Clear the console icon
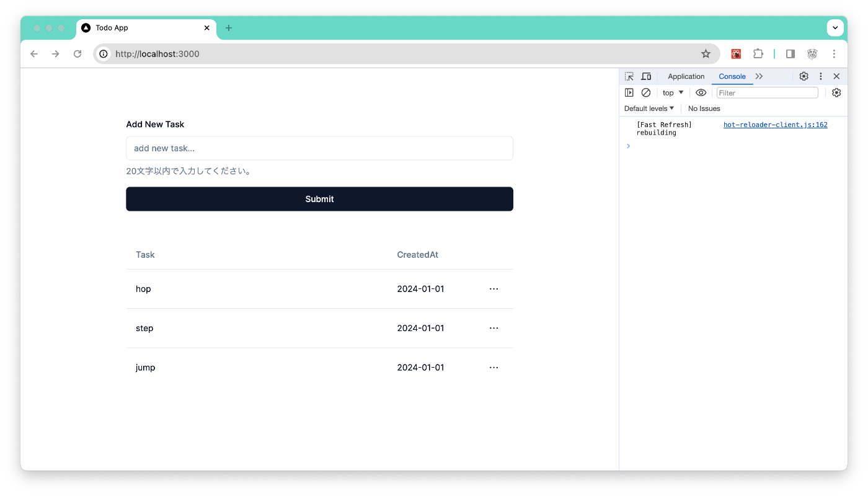The width and height of the screenshot is (868, 496). pyautogui.click(x=646, y=92)
